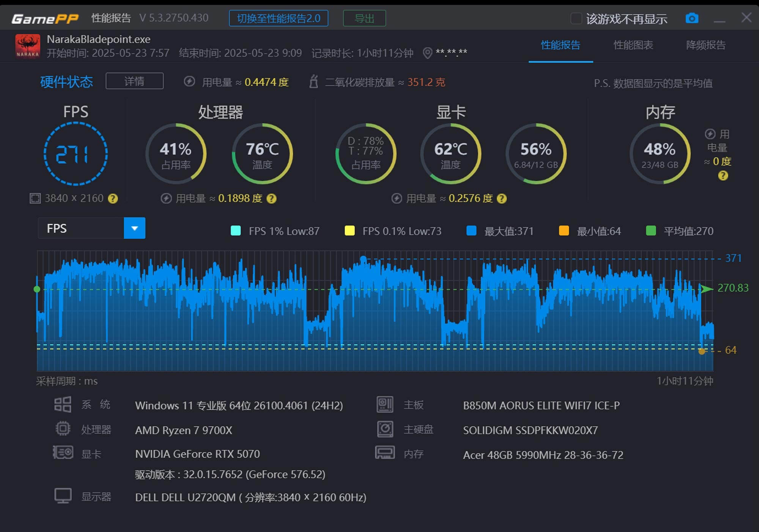Click the 0.4474 度 power value

coord(266,82)
